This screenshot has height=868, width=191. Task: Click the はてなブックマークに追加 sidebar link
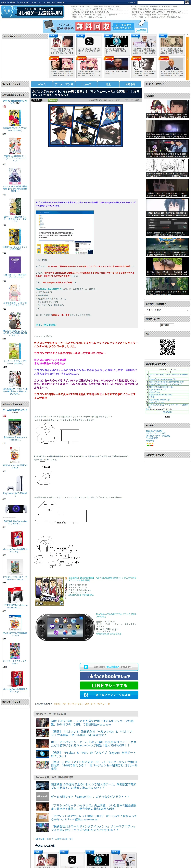(x=158, y=436)
